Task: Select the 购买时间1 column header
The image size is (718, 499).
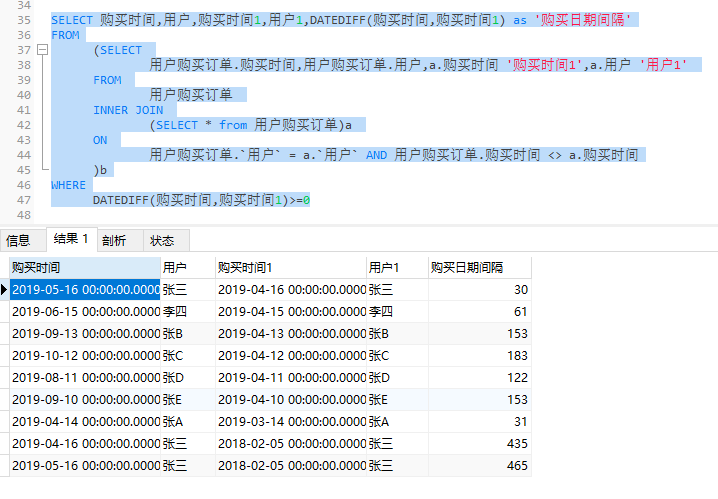Action: tap(290, 267)
